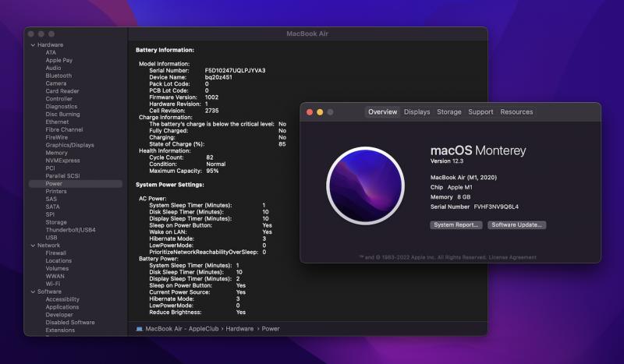
Task: Choose Memory from the hardware list
Action: click(56, 153)
